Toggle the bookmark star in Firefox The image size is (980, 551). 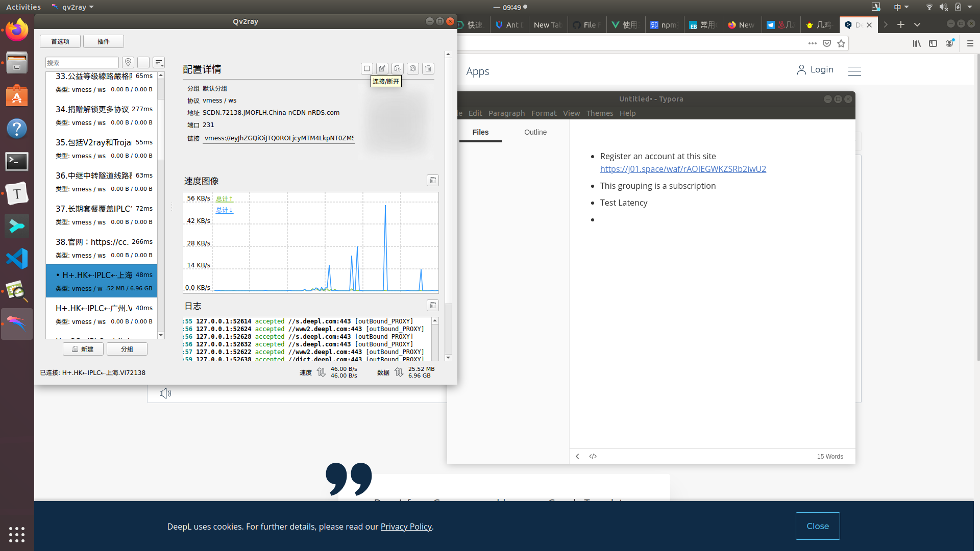pyautogui.click(x=841, y=43)
